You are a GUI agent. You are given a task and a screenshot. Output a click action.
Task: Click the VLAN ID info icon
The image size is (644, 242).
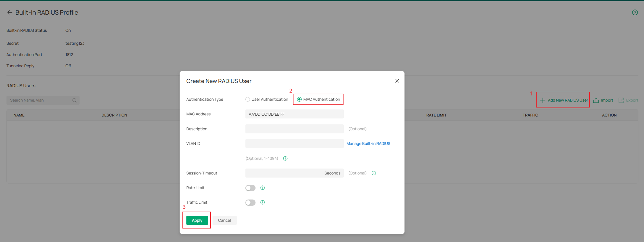click(285, 158)
